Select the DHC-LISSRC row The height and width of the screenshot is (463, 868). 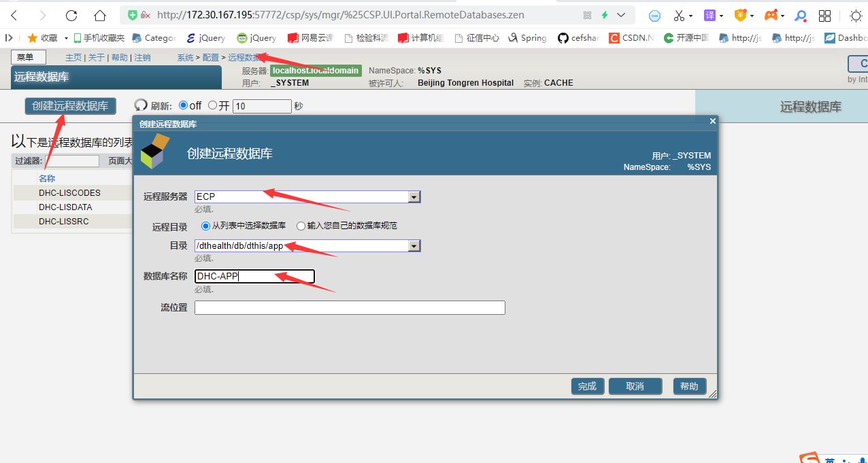72,222
